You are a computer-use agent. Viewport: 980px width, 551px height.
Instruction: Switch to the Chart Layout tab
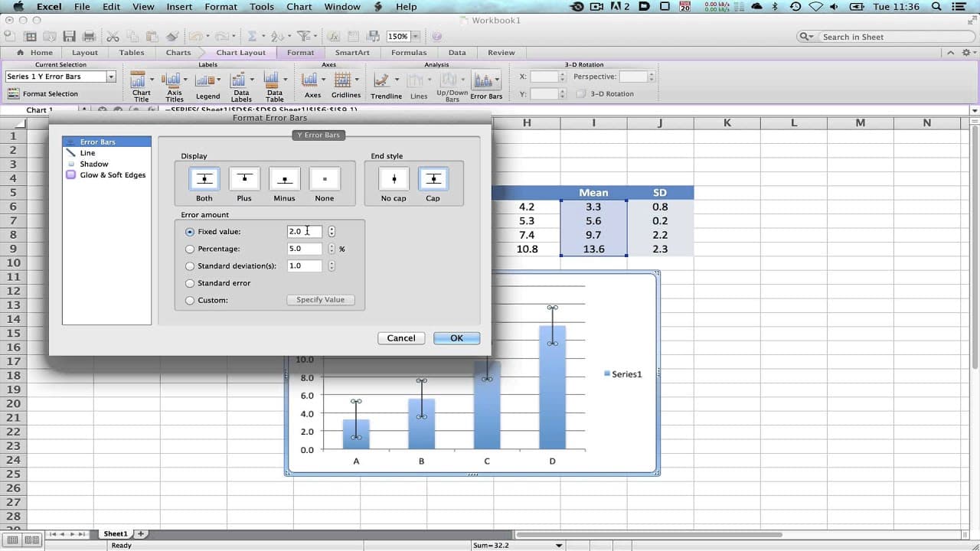pos(240,53)
